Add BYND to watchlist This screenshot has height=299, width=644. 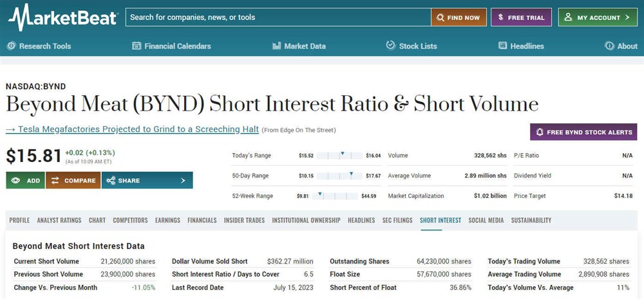coord(26,181)
